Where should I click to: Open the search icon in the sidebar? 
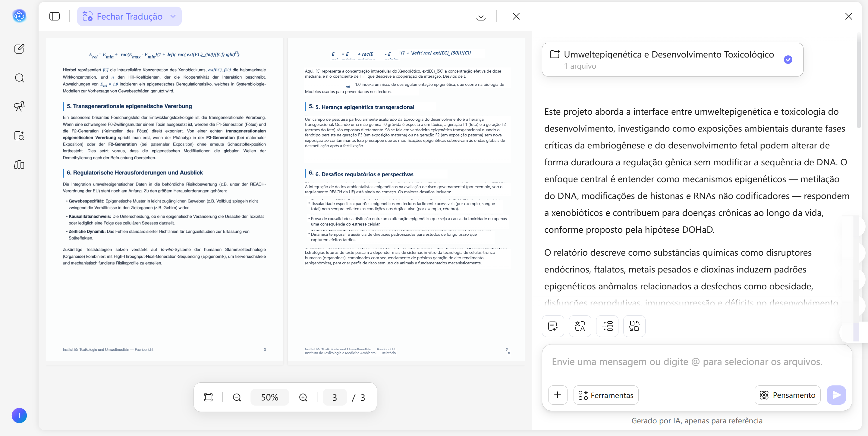19,78
